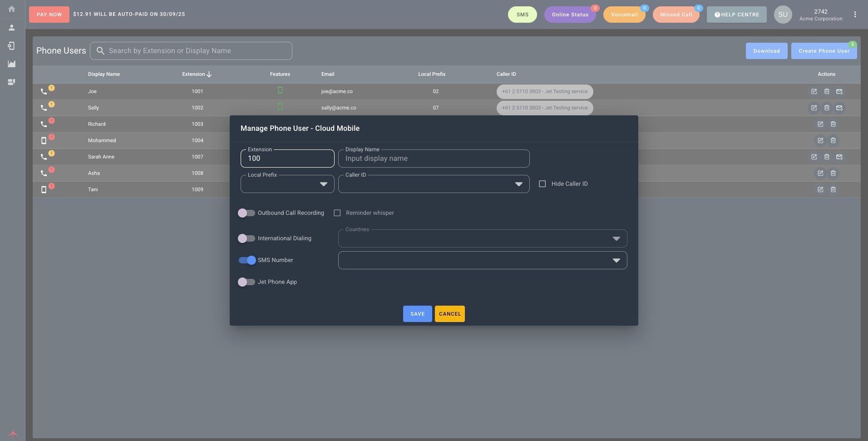Open the Missed Call tab in header
The height and width of the screenshot is (441, 868).
[x=676, y=15]
